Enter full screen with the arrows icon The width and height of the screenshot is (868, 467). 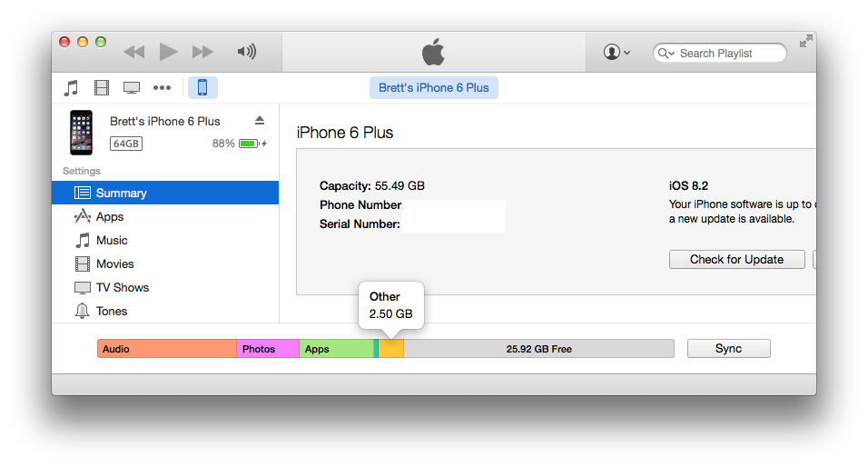click(x=806, y=41)
